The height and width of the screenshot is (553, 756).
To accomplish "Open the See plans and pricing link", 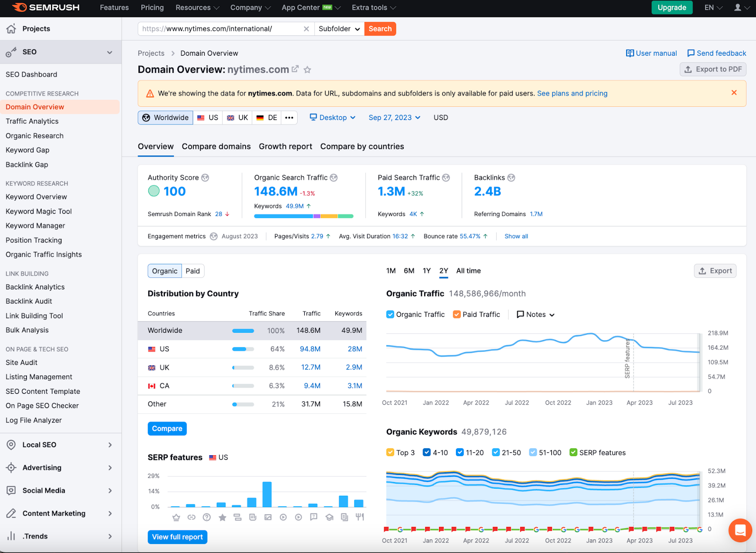I will tap(572, 93).
